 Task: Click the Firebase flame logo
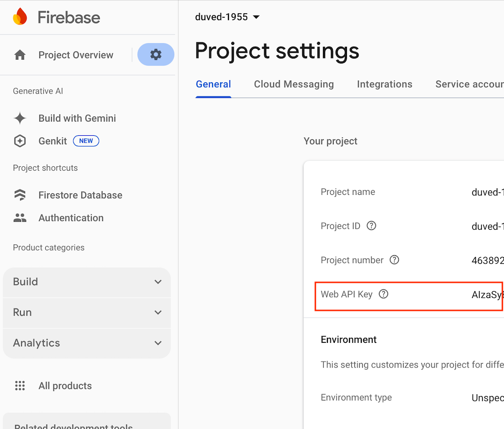click(20, 16)
